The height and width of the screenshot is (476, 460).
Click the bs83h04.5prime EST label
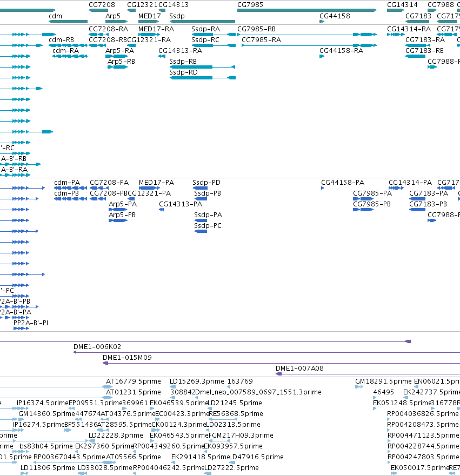tap(46, 446)
